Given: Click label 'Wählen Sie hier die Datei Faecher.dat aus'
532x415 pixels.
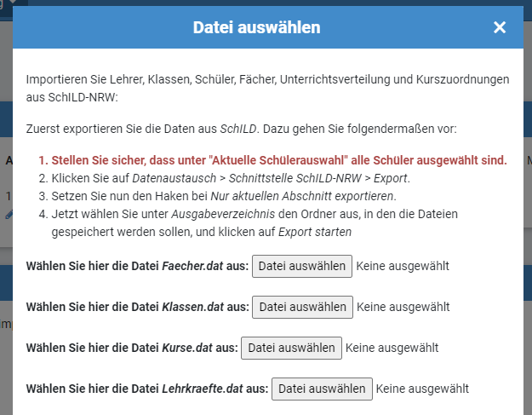Looking at the screenshot, I should [x=137, y=266].
